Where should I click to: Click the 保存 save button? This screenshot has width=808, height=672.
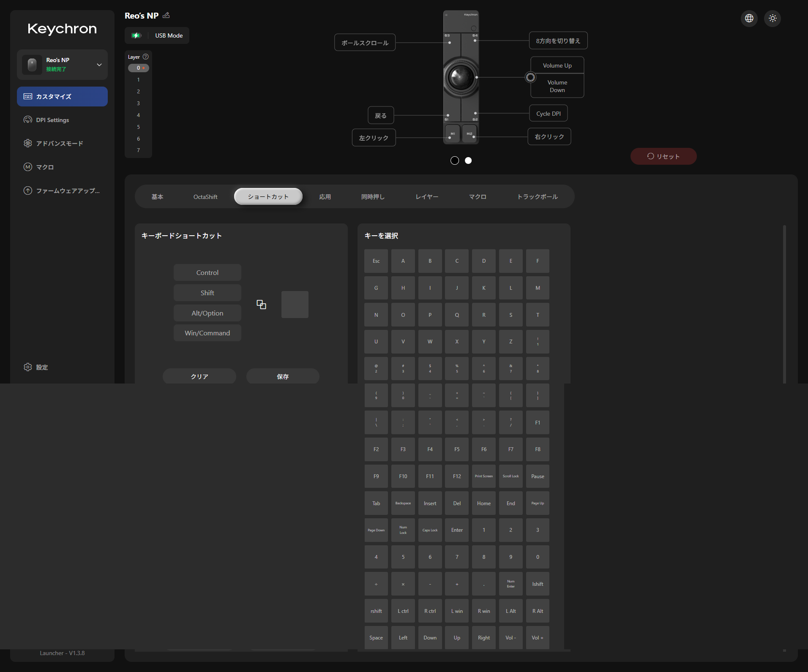tap(283, 376)
